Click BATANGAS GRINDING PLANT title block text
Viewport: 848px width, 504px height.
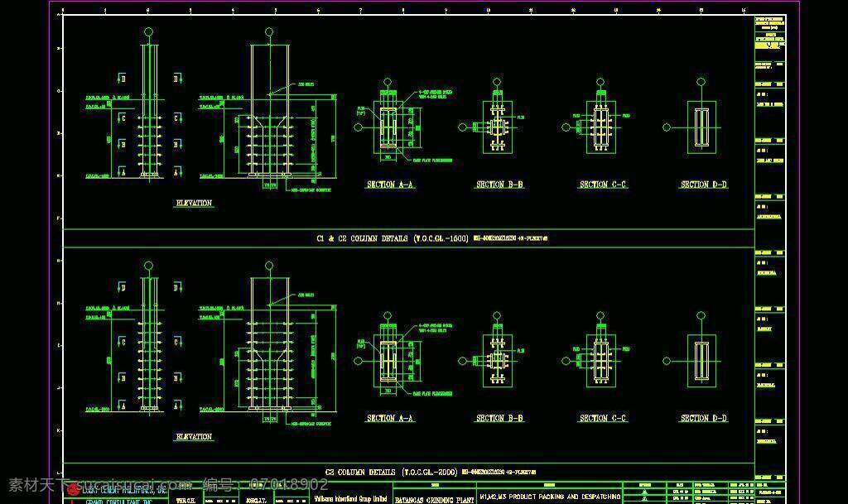(434, 500)
